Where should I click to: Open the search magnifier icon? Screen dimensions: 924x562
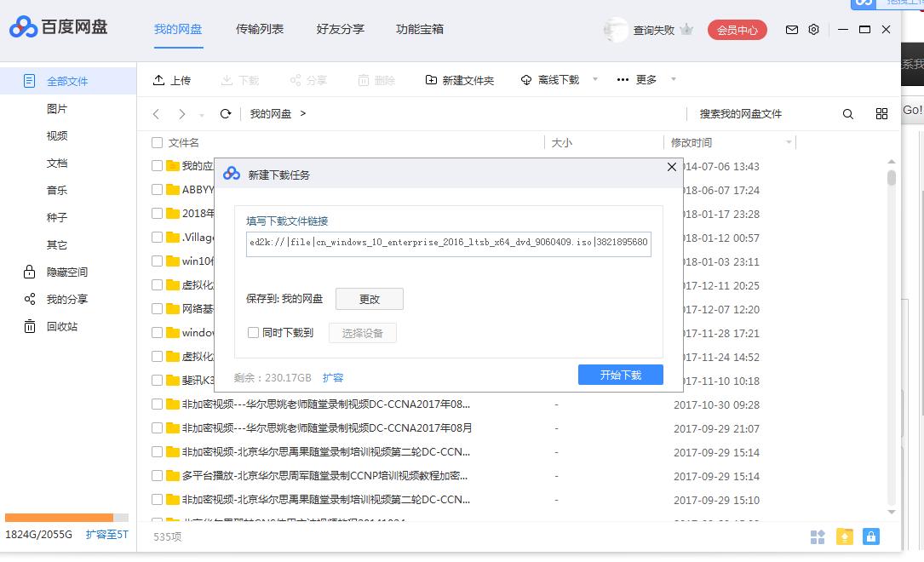click(847, 112)
